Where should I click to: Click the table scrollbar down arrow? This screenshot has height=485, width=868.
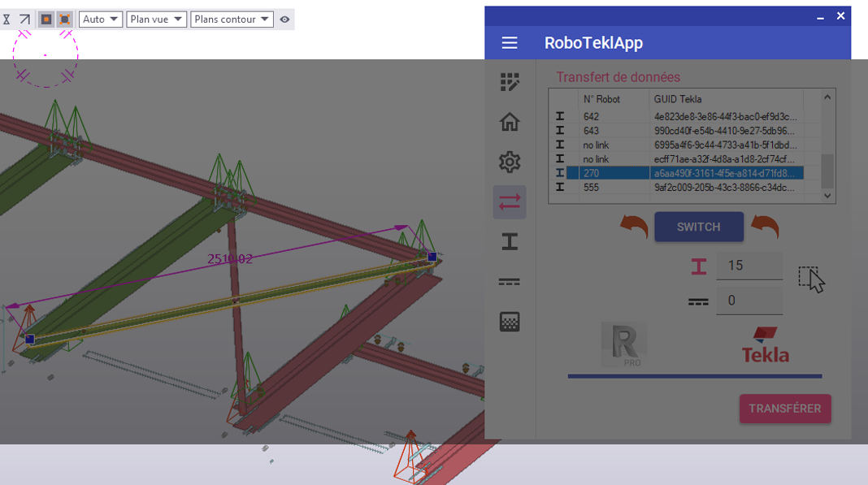(x=827, y=196)
